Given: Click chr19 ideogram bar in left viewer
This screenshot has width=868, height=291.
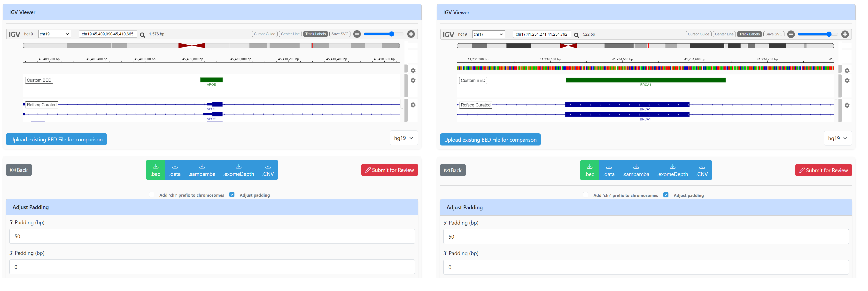Looking at the screenshot, I should coord(211,46).
